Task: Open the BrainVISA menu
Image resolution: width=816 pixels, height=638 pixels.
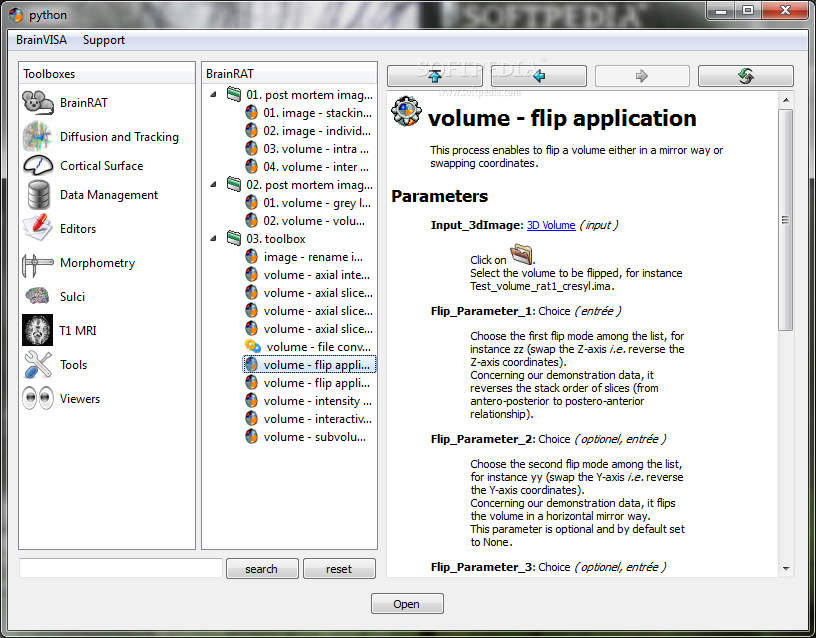Action: coord(41,40)
